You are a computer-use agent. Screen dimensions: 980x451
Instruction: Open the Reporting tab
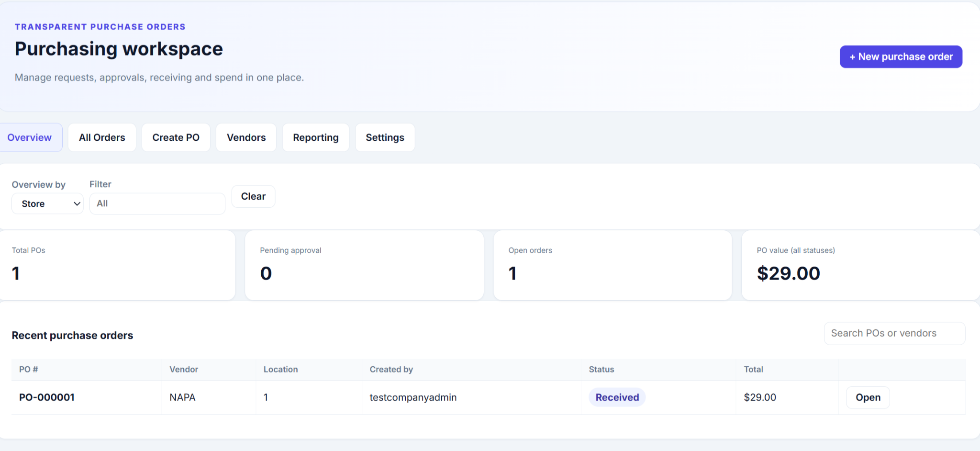(x=316, y=137)
